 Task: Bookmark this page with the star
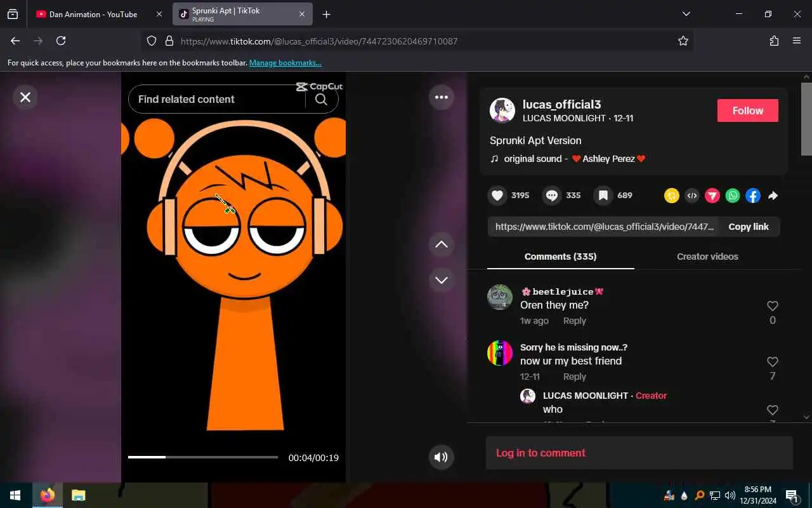[683, 41]
